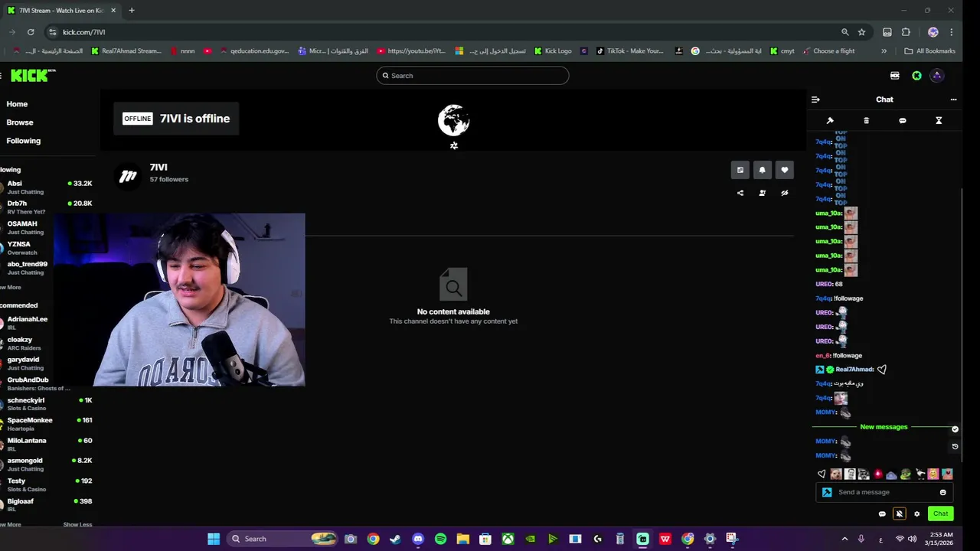Screen dimensions: 980x551
Task: Open Discord from the taskbar
Action: click(418, 539)
